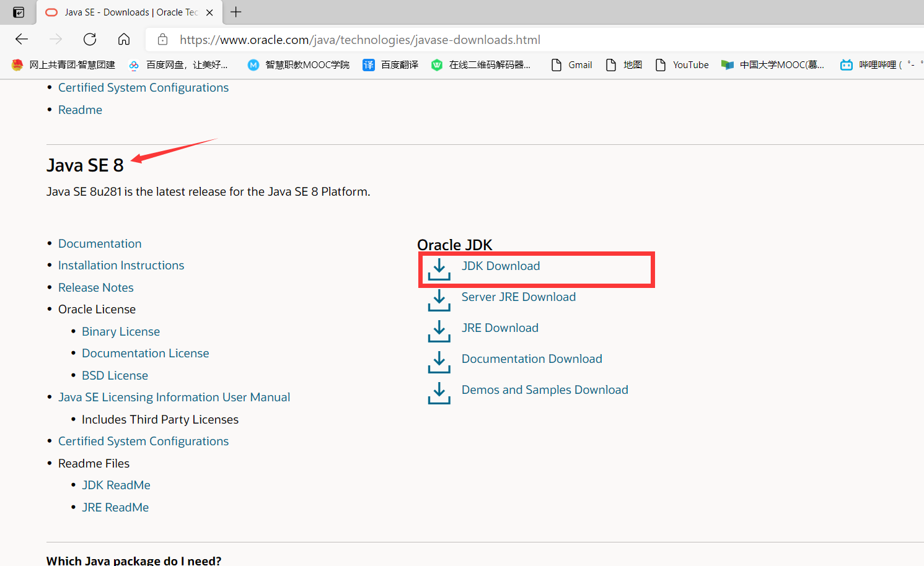
Task: Open the Binary License link
Action: point(121,331)
